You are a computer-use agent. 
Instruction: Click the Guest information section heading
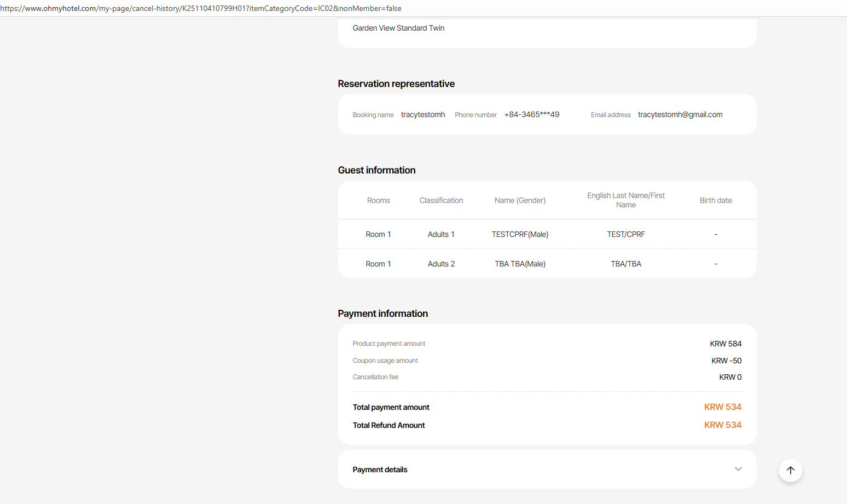376,170
